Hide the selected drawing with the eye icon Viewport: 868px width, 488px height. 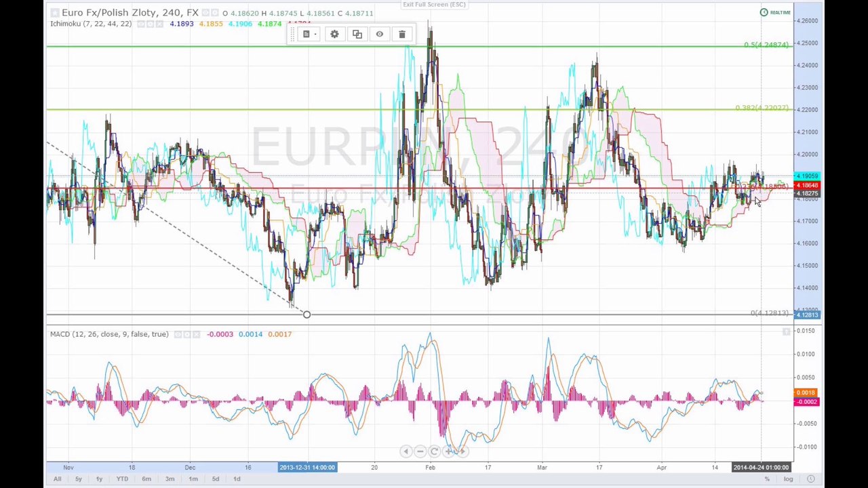coord(380,34)
